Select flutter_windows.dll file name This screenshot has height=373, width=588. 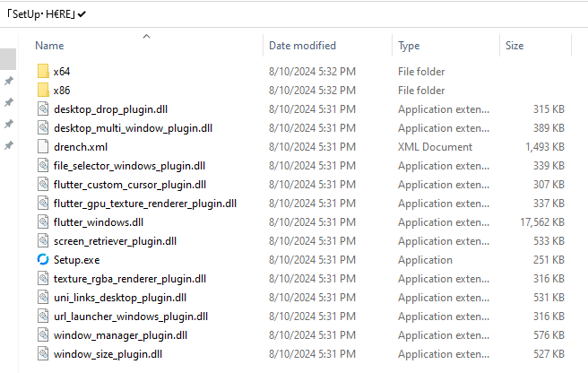99,222
